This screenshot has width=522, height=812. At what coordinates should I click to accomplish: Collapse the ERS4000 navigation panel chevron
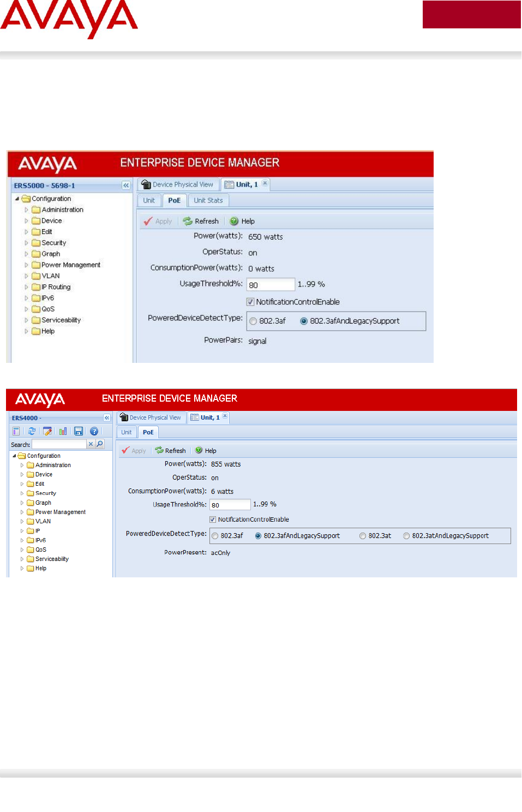click(107, 418)
